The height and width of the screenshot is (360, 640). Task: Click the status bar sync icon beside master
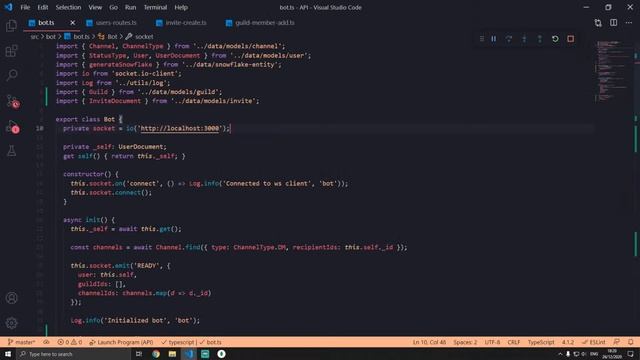[x=47, y=342]
